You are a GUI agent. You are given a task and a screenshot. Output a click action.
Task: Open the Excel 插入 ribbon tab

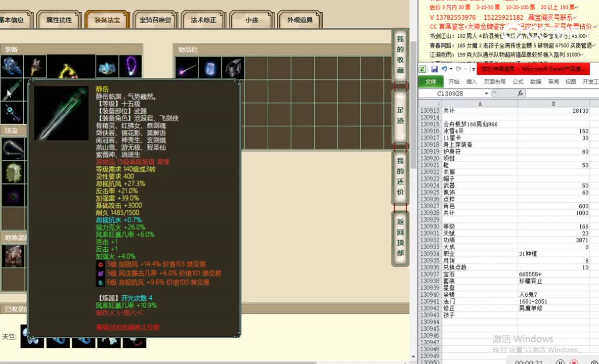(x=472, y=81)
